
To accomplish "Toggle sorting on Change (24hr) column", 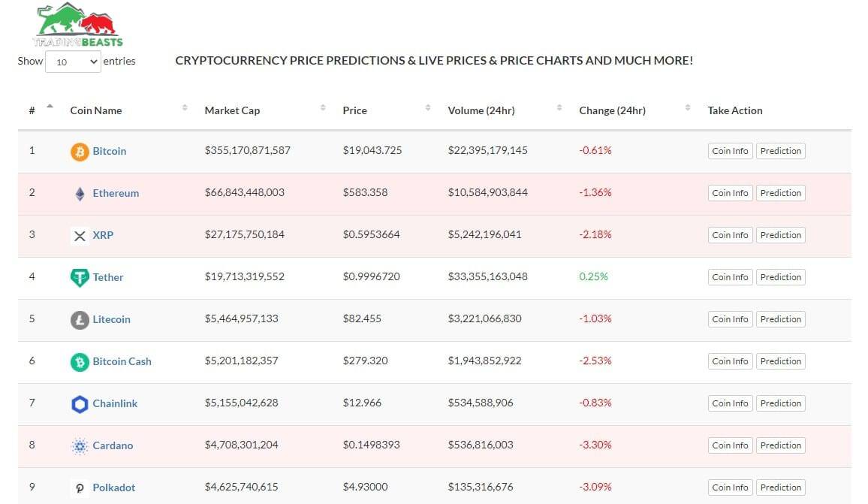I will 686,106.
